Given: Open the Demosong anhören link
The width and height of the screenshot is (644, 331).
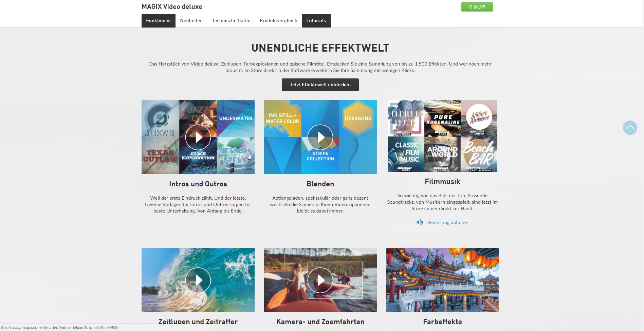Looking at the screenshot, I should 447,222.
